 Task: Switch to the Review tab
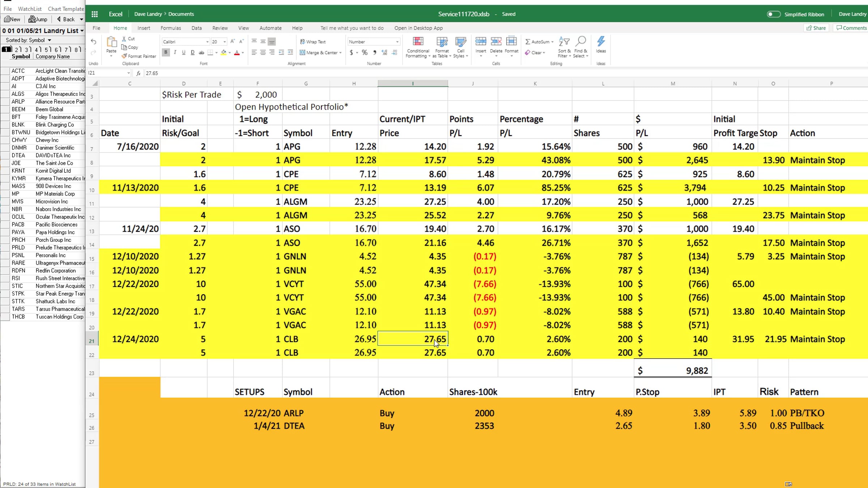point(220,28)
